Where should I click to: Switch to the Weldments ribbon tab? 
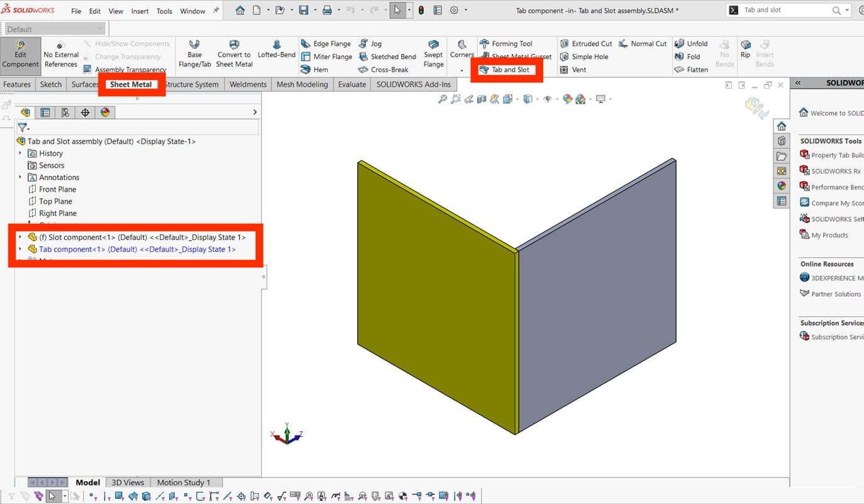click(x=248, y=84)
